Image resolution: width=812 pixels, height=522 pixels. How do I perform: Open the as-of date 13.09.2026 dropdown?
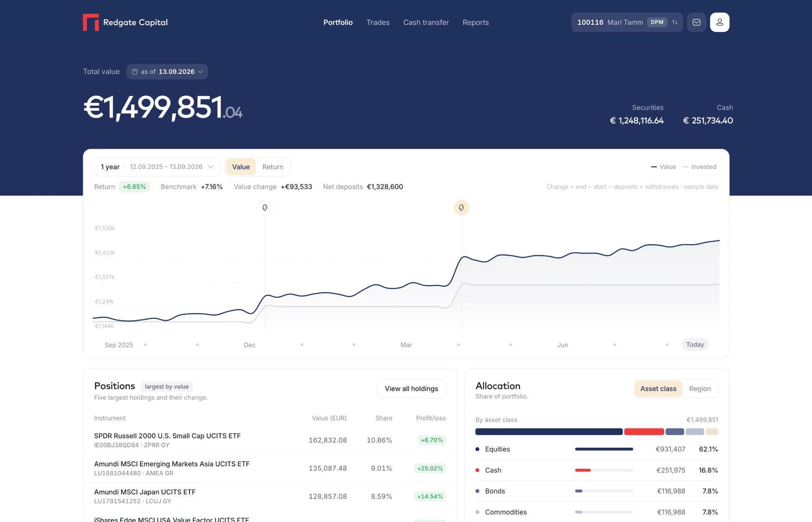click(167, 71)
